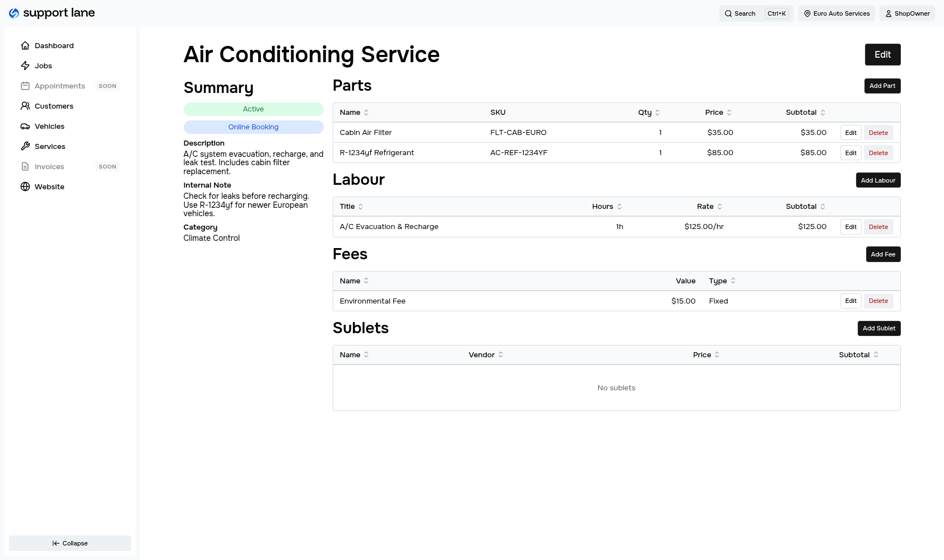
Task: Select the Appointments sidebar entry
Action: pyautogui.click(x=59, y=86)
